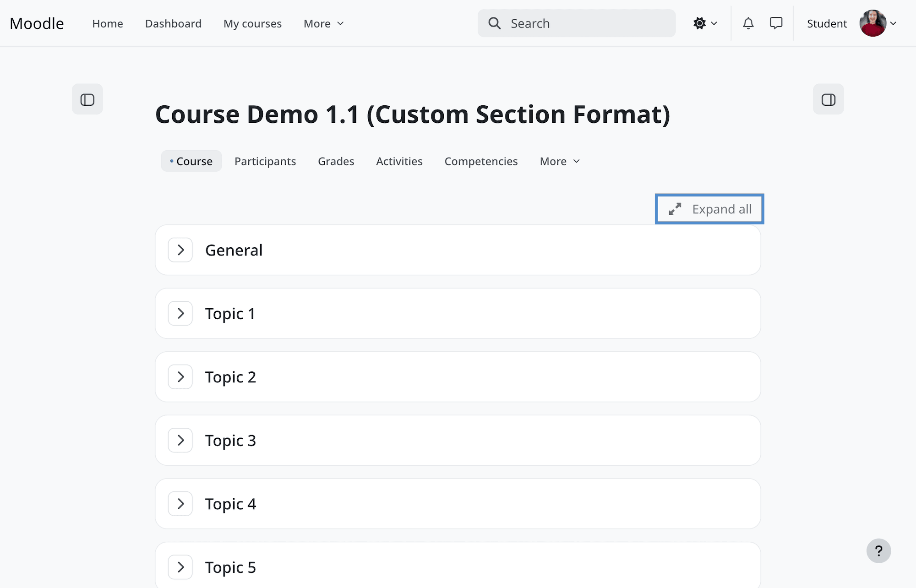
Task: Click the Topic 5 section title
Action: point(230,567)
